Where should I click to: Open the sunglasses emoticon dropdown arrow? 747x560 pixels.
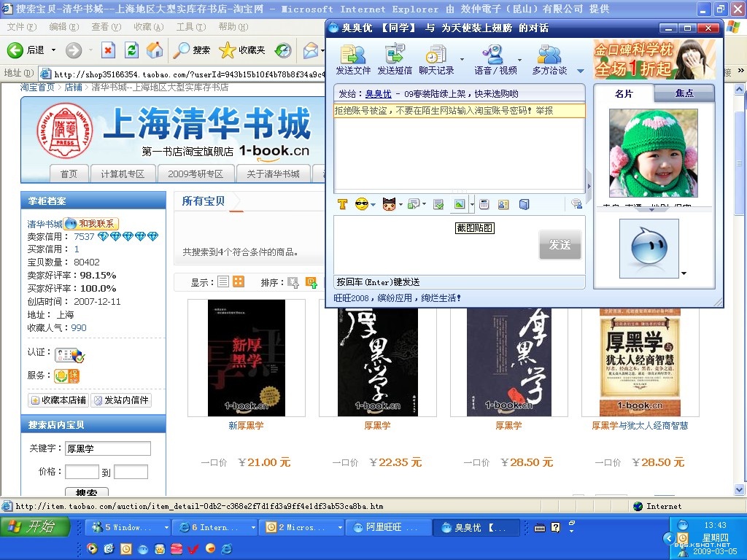[x=373, y=205]
